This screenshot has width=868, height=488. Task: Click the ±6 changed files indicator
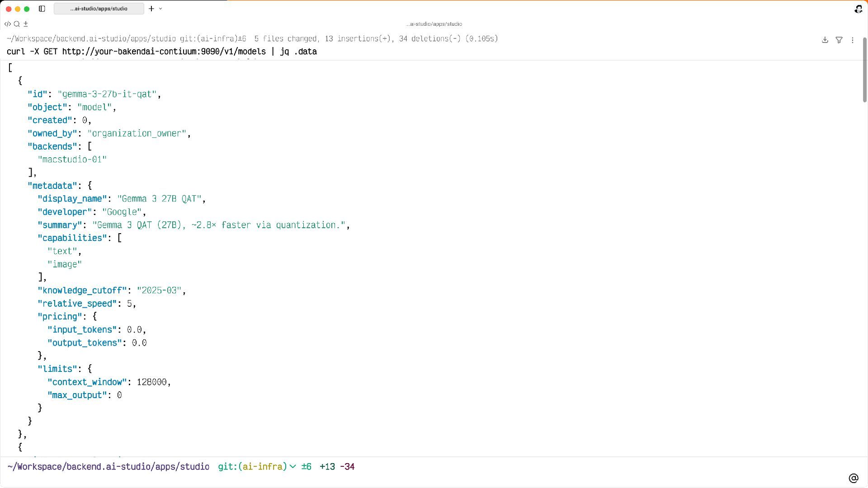click(307, 467)
